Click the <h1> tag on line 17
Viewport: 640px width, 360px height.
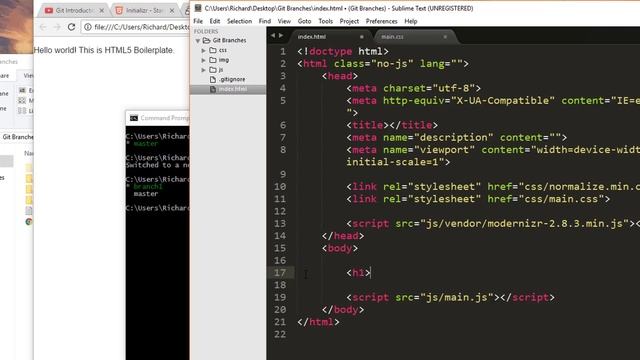(358, 273)
